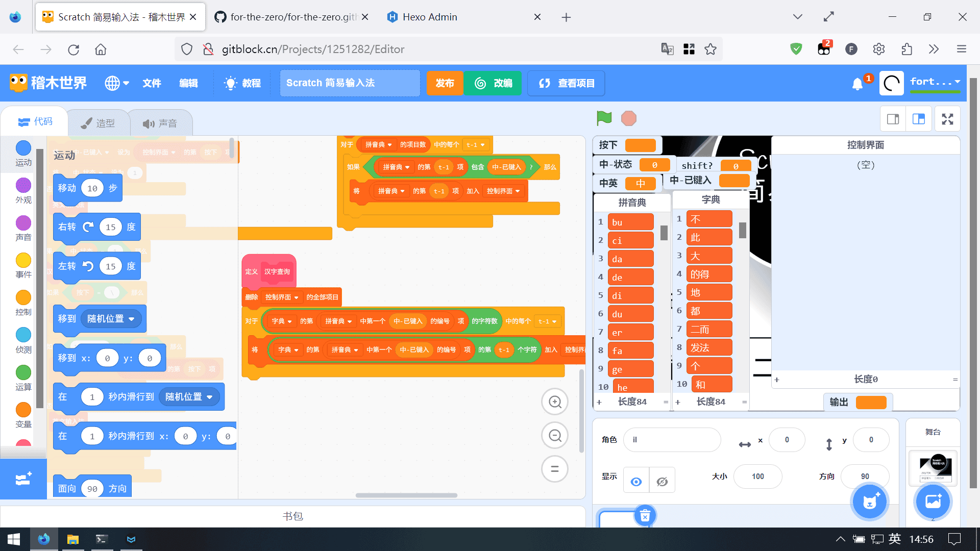980x551 pixels.
Task: Open the add extension button
Action: [x=23, y=479]
